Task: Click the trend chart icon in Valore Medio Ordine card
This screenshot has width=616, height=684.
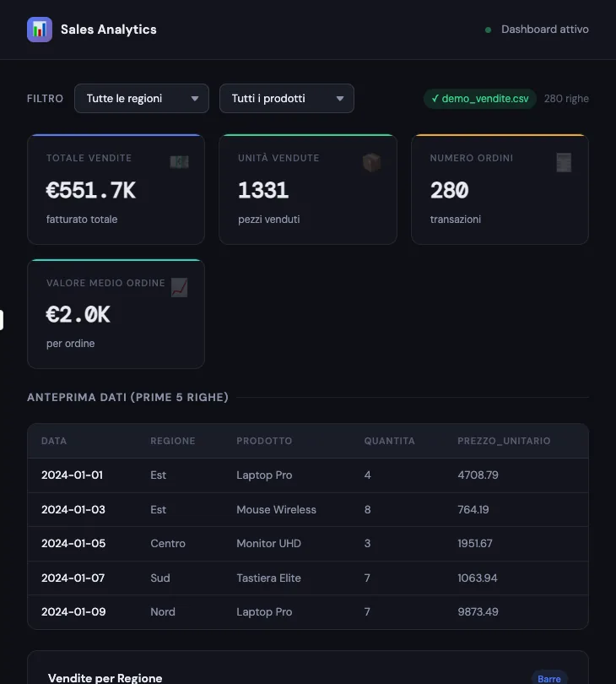Action: click(x=179, y=287)
